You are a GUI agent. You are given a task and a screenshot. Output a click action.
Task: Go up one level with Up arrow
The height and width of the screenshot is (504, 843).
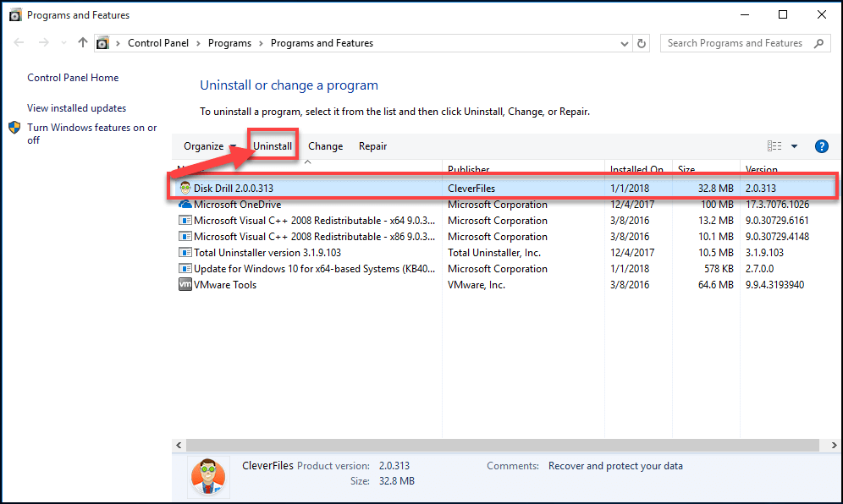[x=82, y=42]
